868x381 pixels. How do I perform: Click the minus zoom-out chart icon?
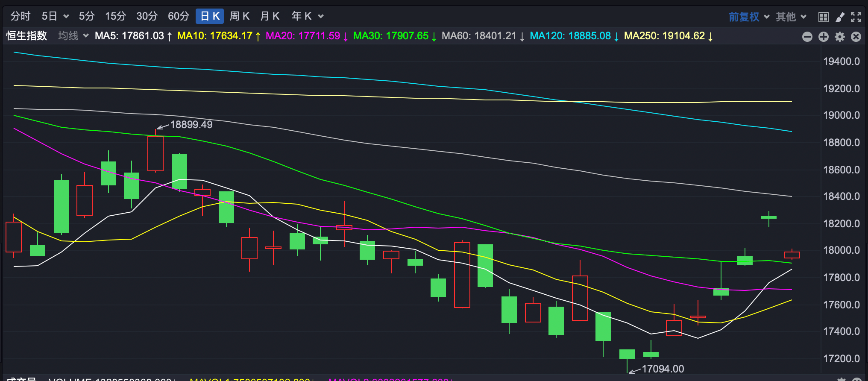807,37
